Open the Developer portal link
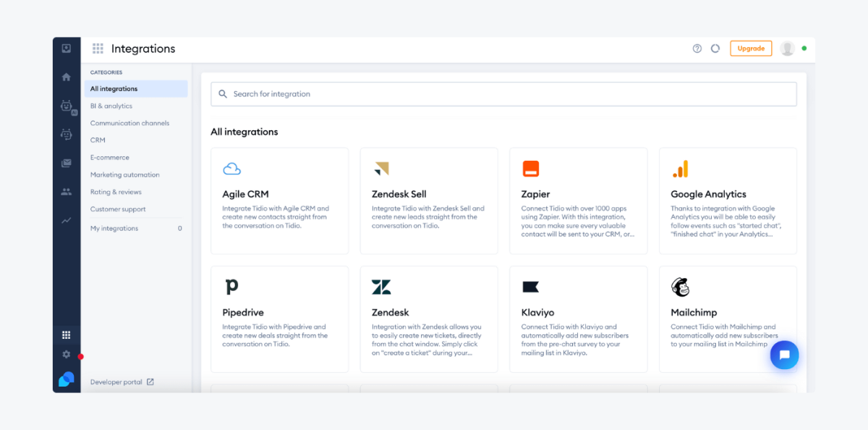The width and height of the screenshot is (868, 430). pyautogui.click(x=116, y=381)
